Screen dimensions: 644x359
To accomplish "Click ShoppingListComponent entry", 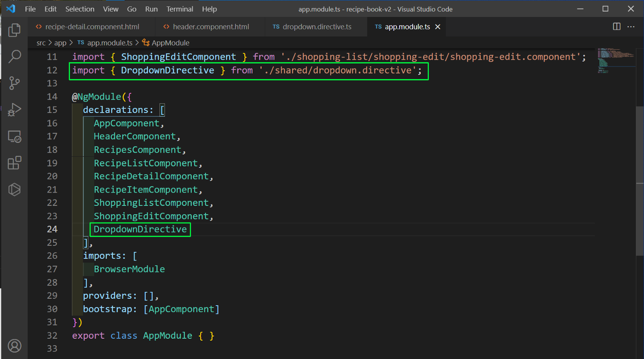I will click(x=151, y=203).
